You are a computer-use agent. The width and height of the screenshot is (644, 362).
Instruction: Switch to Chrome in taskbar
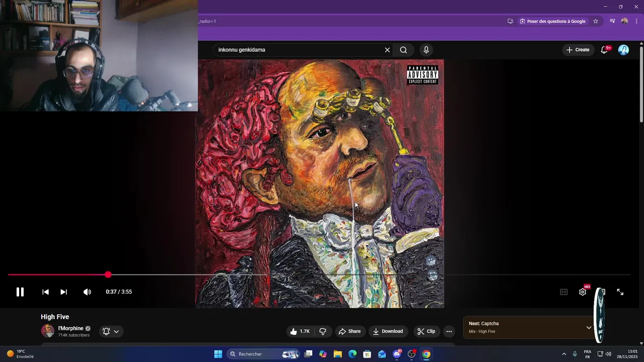[x=426, y=354]
